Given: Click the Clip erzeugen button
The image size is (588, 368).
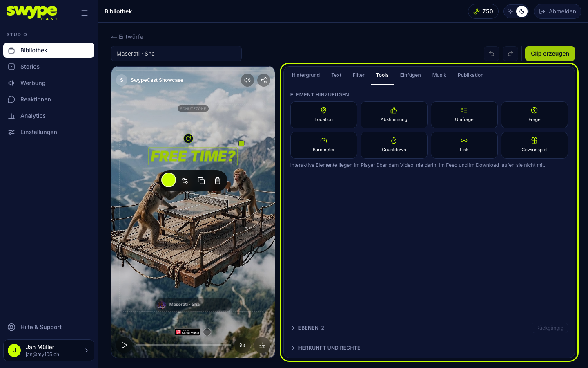Looking at the screenshot, I should pyautogui.click(x=550, y=54).
